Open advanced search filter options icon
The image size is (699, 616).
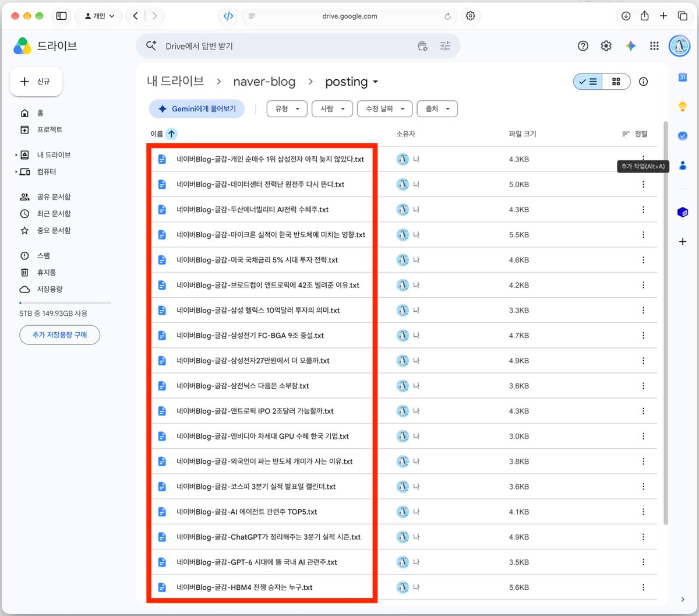(x=445, y=46)
